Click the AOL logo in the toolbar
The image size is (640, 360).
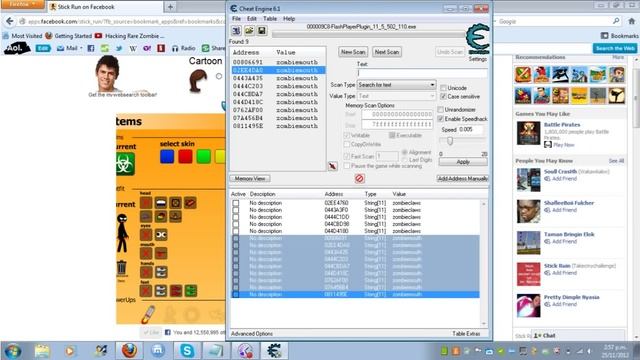tap(17, 48)
